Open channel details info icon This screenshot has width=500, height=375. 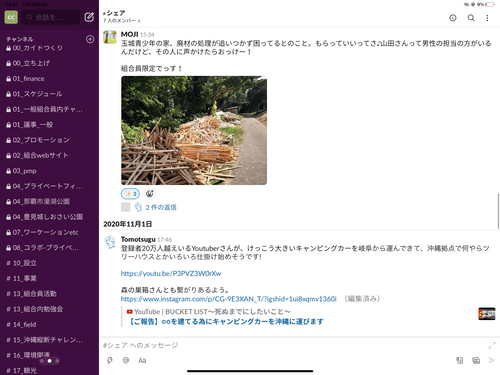(x=453, y=18)
